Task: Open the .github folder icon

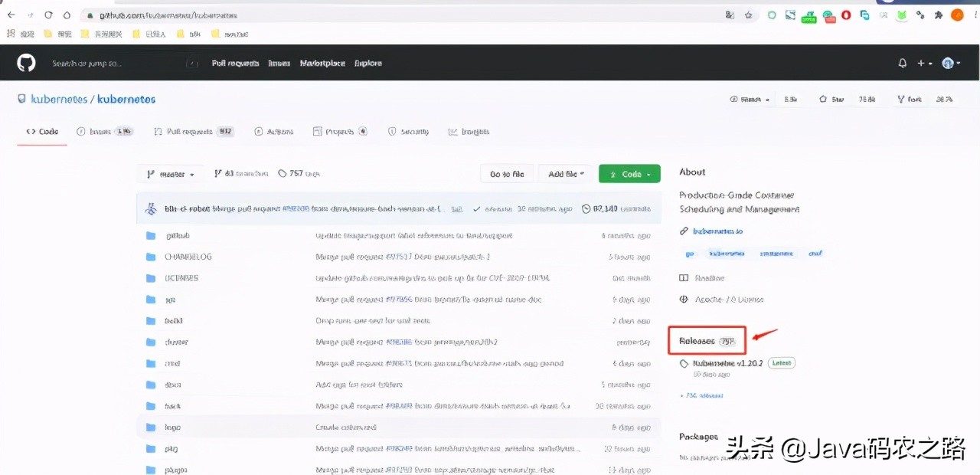Action: click(151, 236)
